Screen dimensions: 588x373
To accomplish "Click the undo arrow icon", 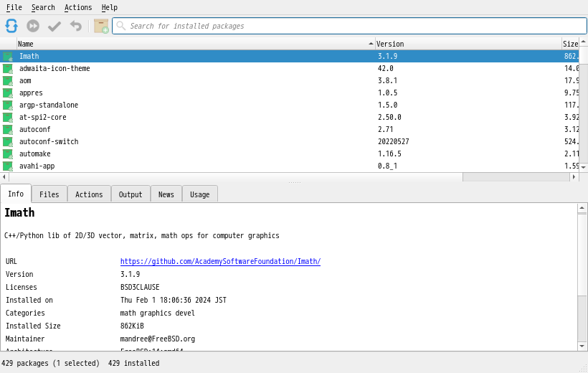I will click(76, 26).
